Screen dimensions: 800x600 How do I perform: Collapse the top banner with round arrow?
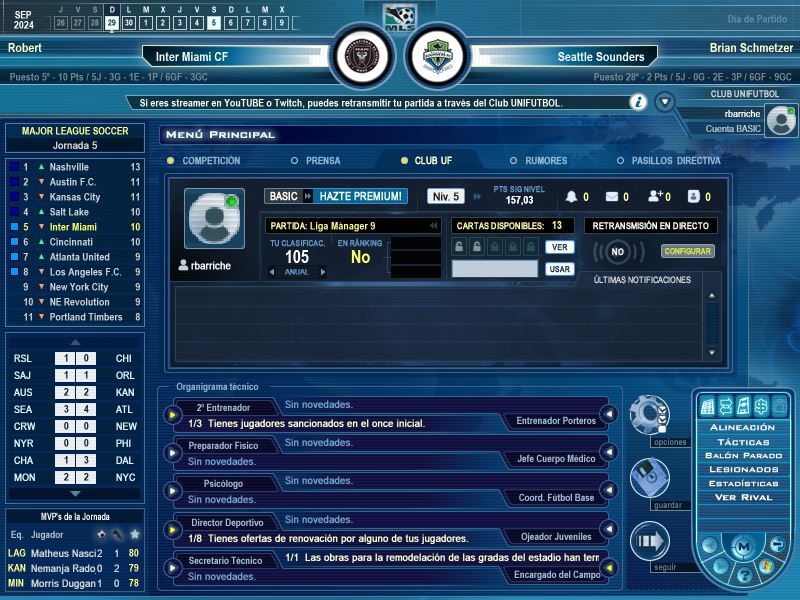click(x=665, y=102)
